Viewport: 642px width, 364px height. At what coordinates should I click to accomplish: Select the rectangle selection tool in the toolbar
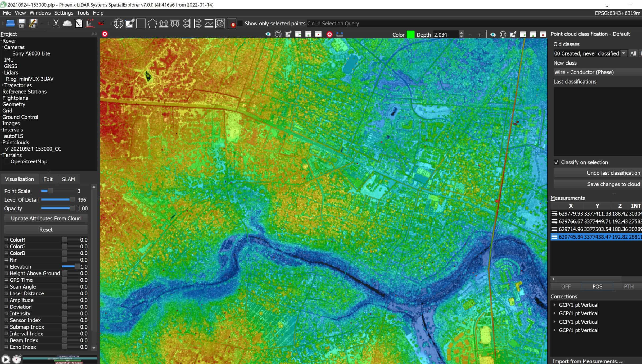(x=141, y=24)
